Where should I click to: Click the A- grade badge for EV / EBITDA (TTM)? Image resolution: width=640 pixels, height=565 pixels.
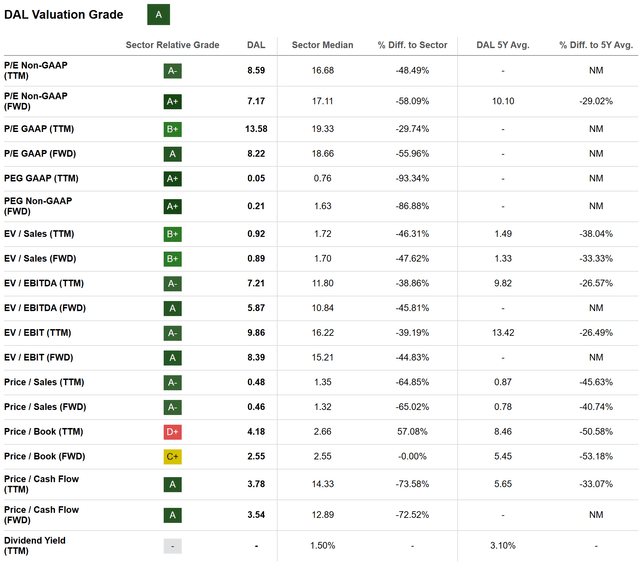pos(173,283)
